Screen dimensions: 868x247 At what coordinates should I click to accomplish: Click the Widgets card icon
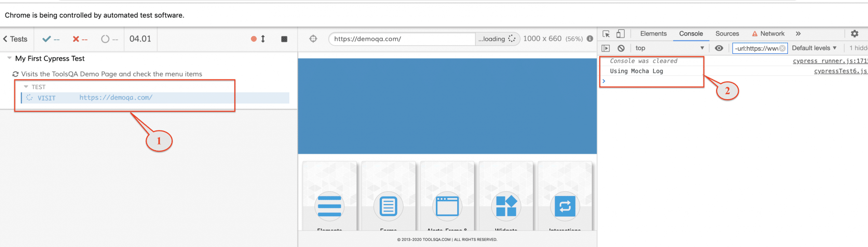point(506,206)
